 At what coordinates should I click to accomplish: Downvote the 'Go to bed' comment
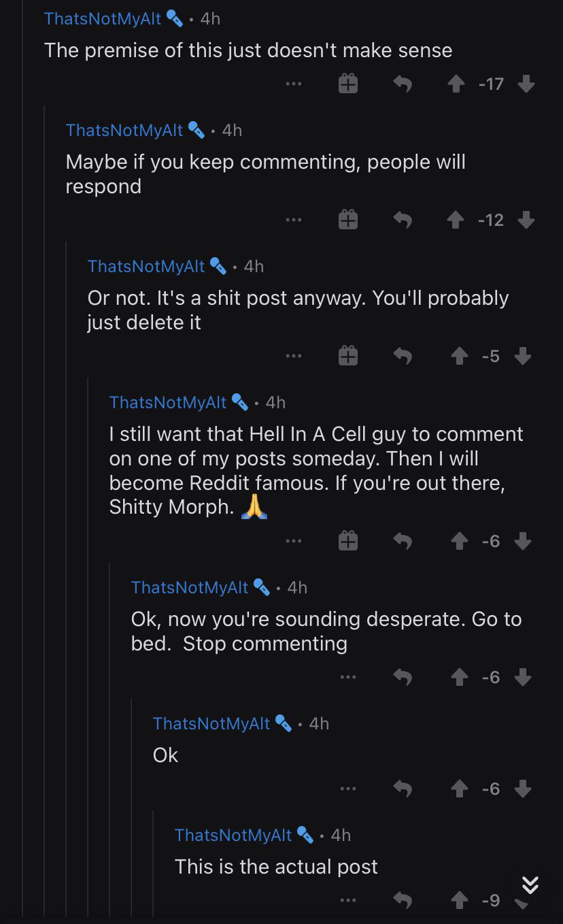point(523,677)
